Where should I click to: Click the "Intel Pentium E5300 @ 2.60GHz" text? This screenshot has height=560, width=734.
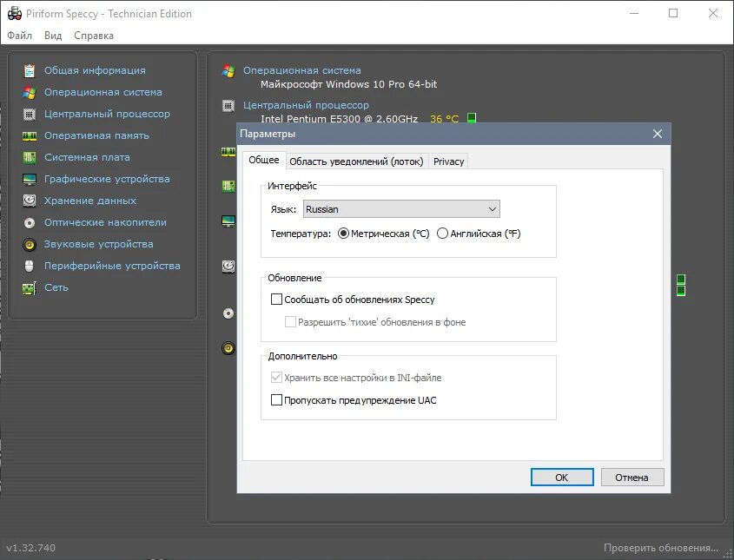pos(339,119)
